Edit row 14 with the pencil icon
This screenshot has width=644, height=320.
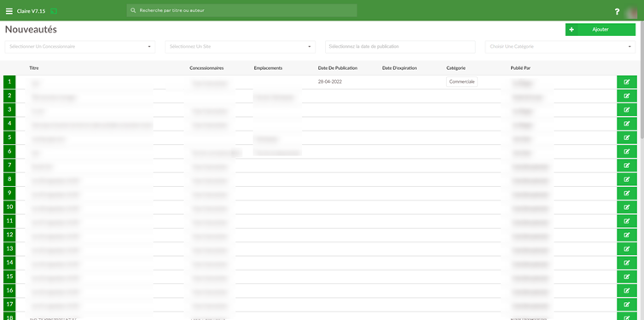(627, 263)
